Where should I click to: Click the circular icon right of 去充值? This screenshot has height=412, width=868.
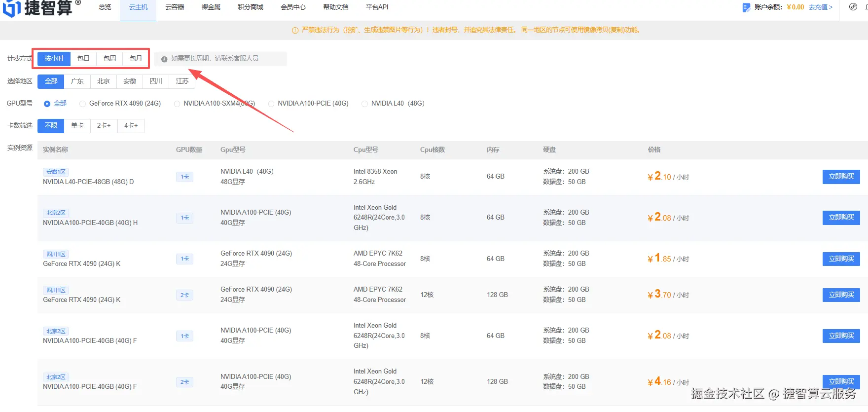pyautogui.click(x=853, y=7)
